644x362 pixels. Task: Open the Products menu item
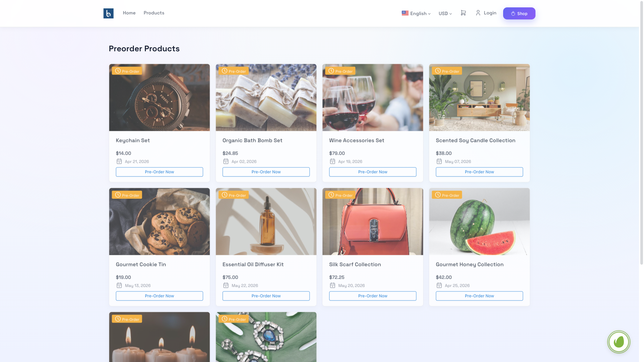coord(154,13)
